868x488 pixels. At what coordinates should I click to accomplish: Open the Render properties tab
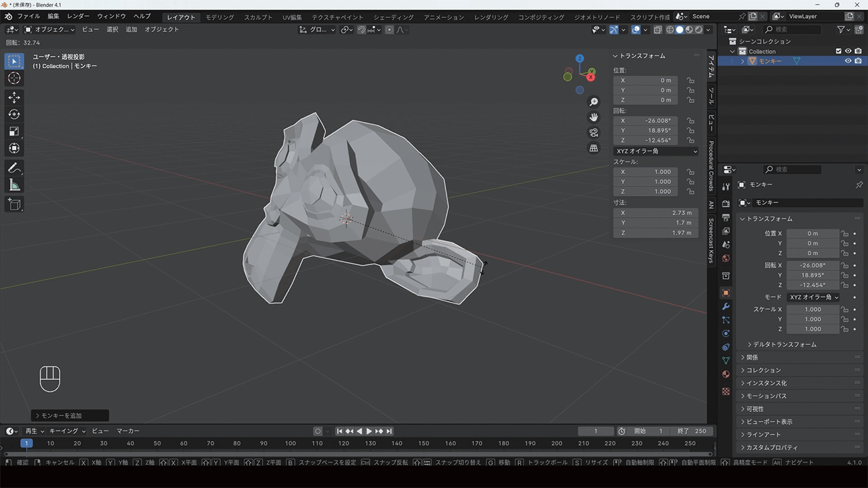click(x=726, y=204)
